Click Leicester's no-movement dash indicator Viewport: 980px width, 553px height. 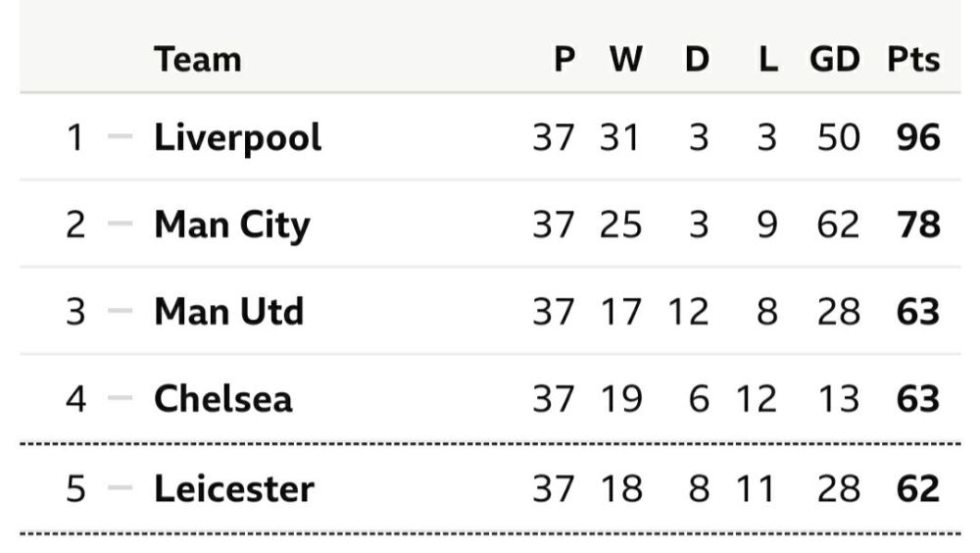coord(120,487)
